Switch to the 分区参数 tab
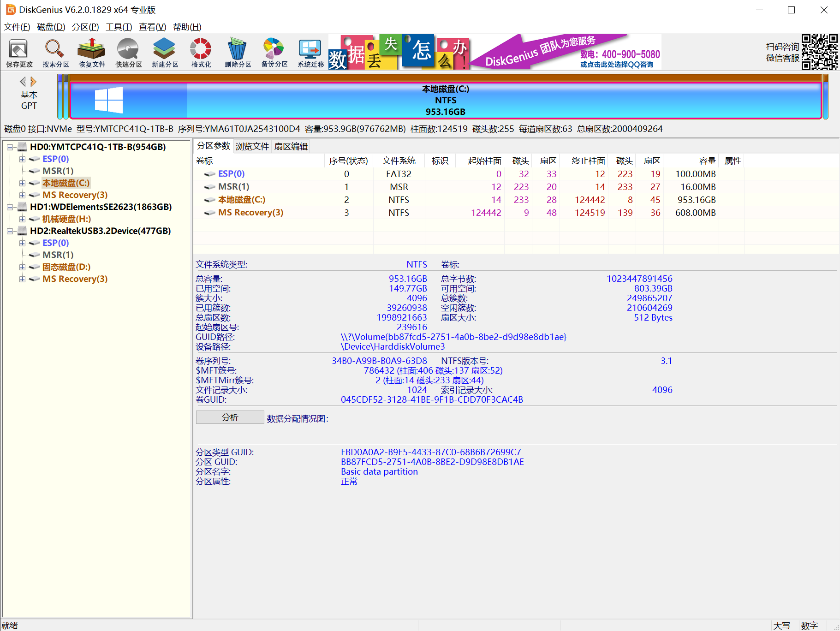840x631 pixels. [214, 146]
